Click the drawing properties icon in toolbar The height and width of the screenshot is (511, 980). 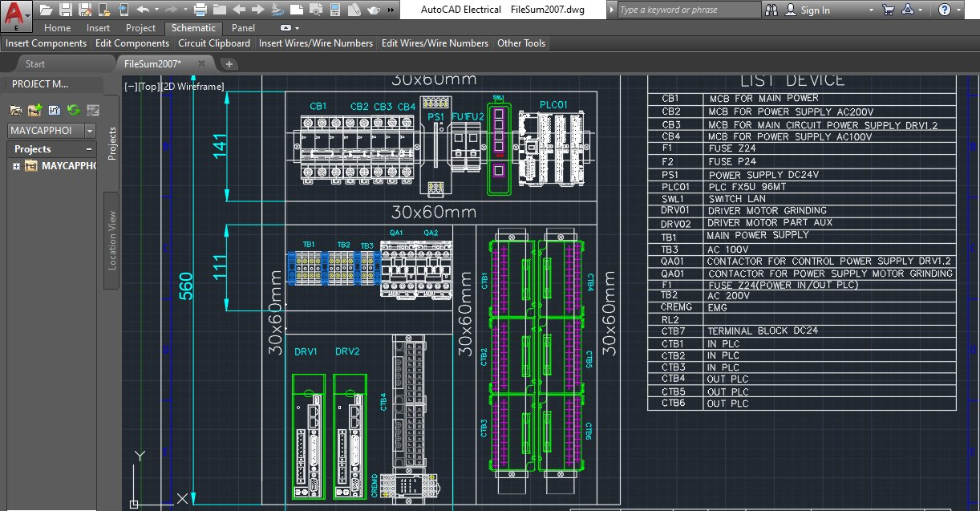pyautogui.click(x=335, y=10)
